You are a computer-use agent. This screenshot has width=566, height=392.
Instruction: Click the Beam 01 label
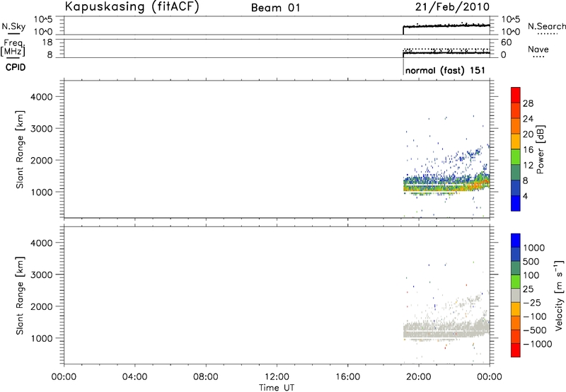[x=275, y=8]
